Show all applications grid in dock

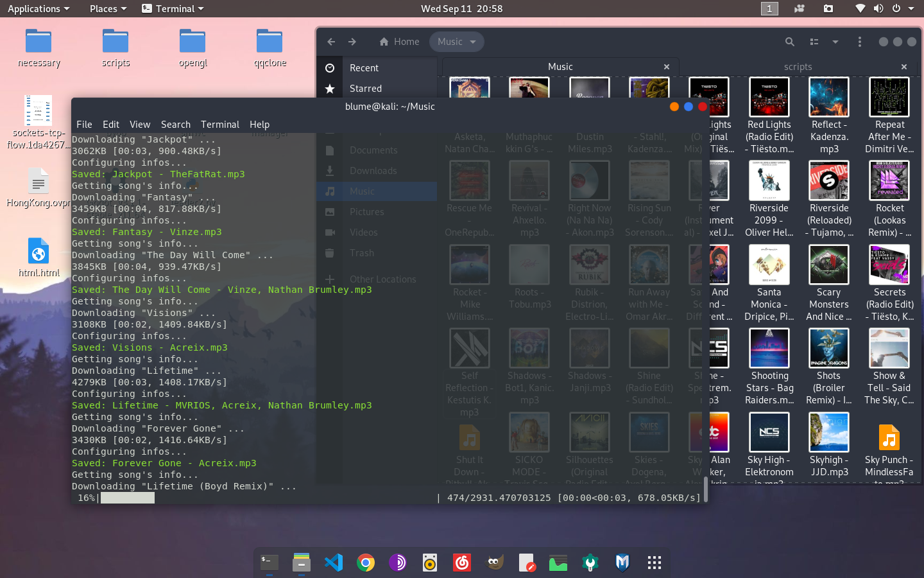coord(654,563)
